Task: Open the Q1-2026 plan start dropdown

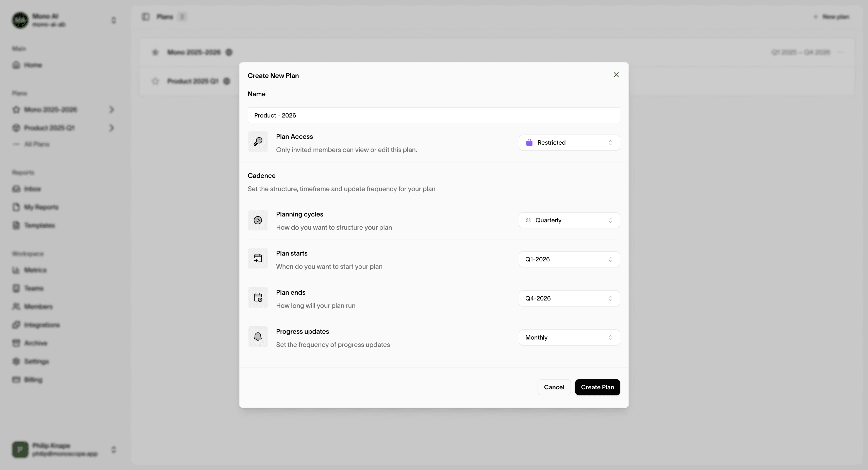Action: (569, 259)
